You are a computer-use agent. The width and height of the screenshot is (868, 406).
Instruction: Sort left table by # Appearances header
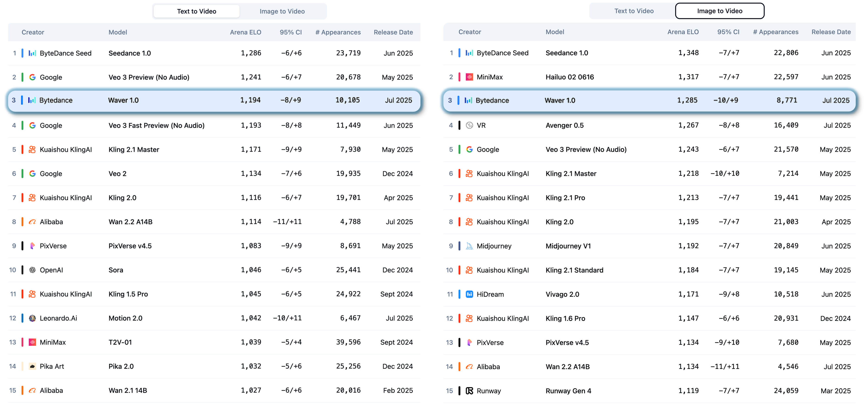point(338,32)
